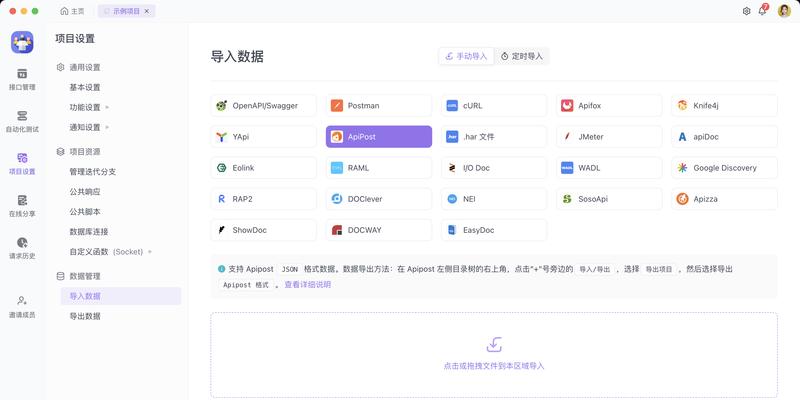Choose YApi import format
The image size is (800, 400).
pyautogui.click(x=263, y=137)
